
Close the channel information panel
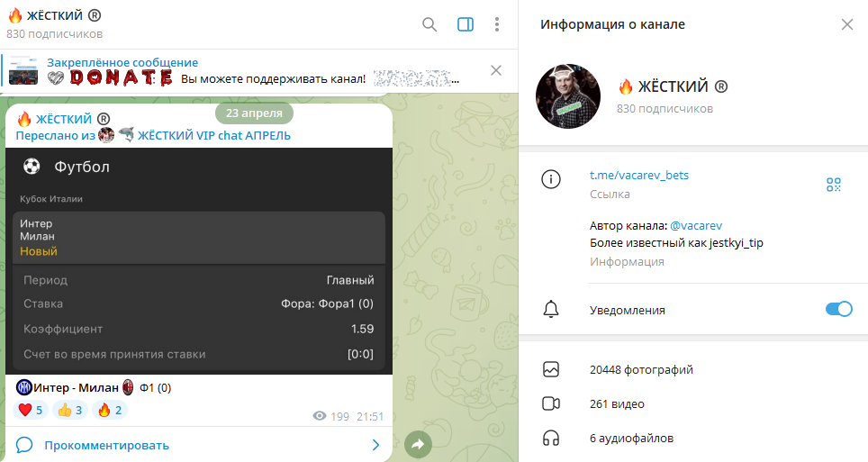tap(847, 24)
